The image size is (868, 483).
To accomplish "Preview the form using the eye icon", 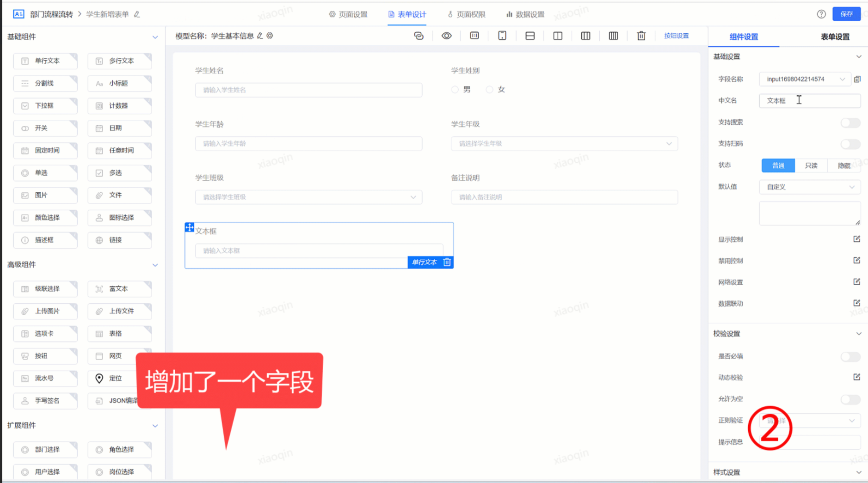I will click(x=446, y=36).
